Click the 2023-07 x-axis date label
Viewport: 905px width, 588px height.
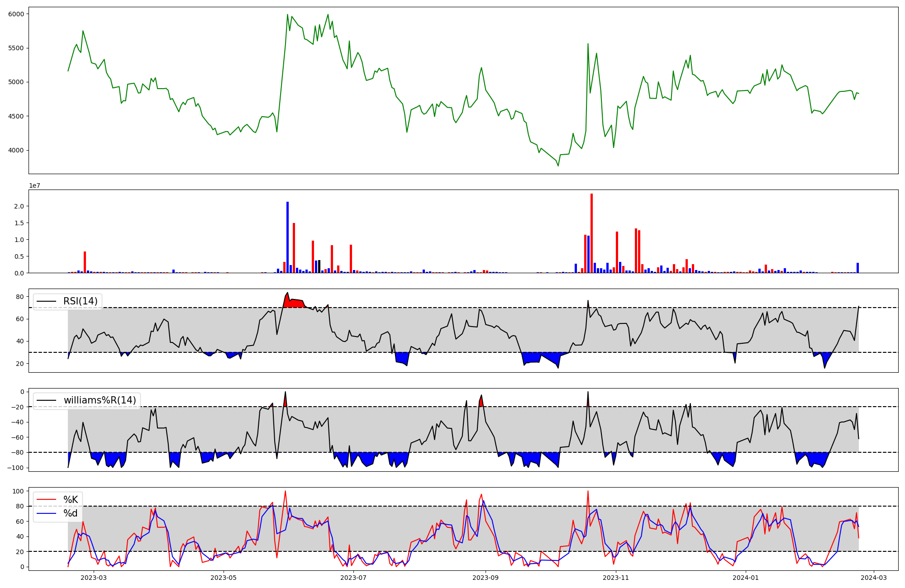pos(353,578)
